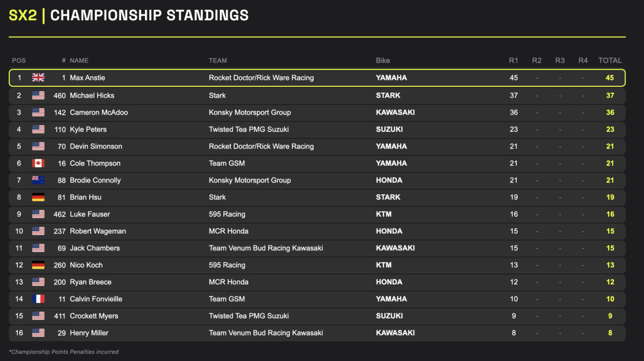Click the Bike column header
This screenshot has width=644, height=361.
click(383, 61)
